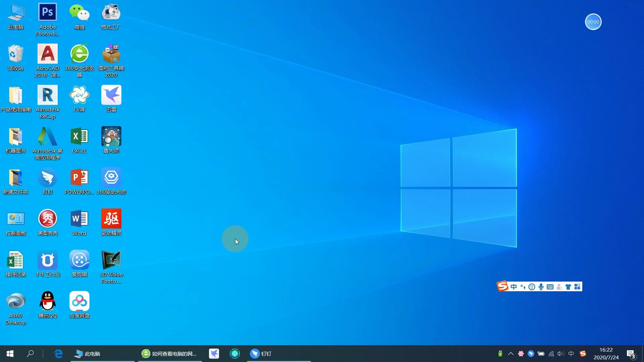Select the A360 Desktop icon
Screen dimensions: 644x362
(16, 308)
